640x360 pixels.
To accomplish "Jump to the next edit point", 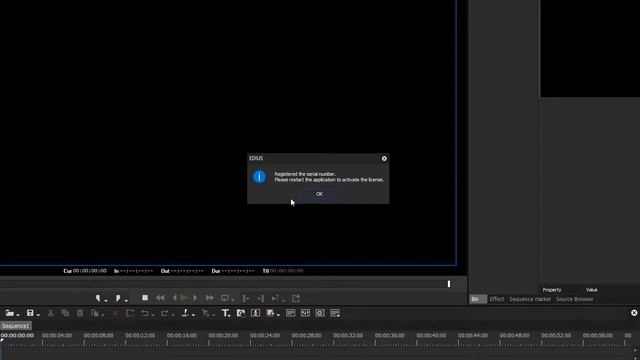I will click(x=261, y=298).
